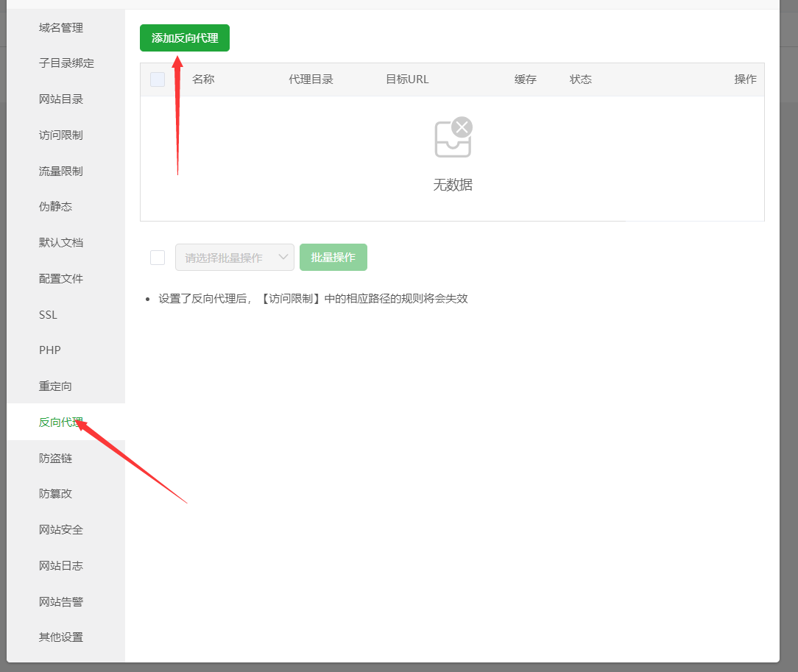
Task: Check the select-all checkbox in table header
Action: point(158,79)
